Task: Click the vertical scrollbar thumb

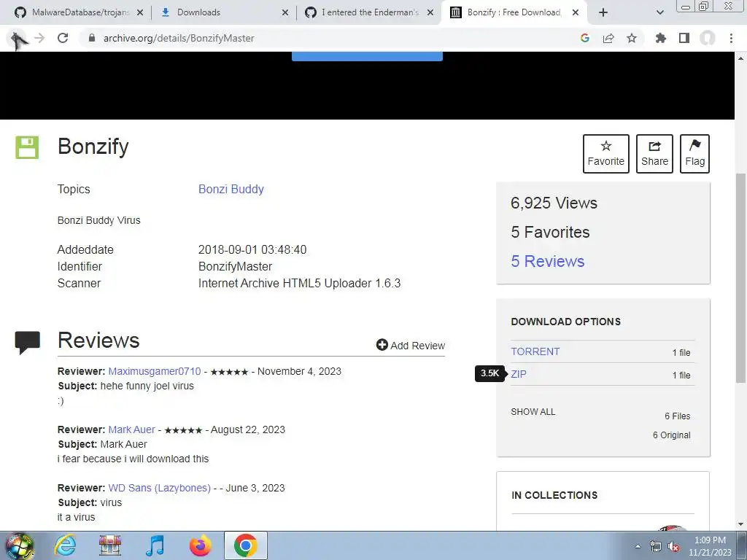Action: click(x=741, y=278)
